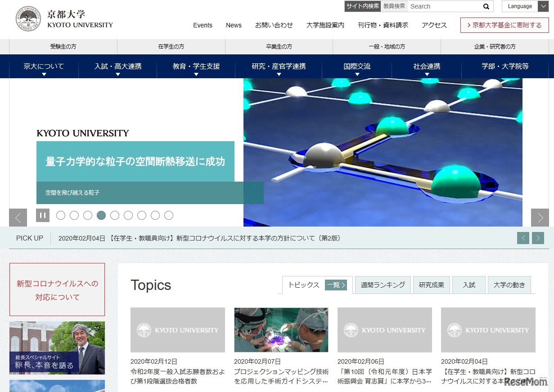Open the Topics 一覧 list with chevron
This screenshot has width=554, height=392.
pos(336,285)
